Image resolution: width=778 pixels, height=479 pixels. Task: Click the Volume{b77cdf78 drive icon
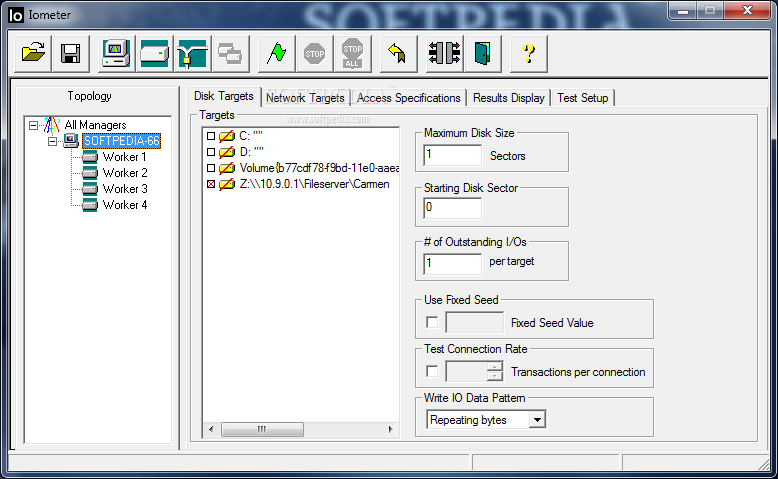point(227,168)
